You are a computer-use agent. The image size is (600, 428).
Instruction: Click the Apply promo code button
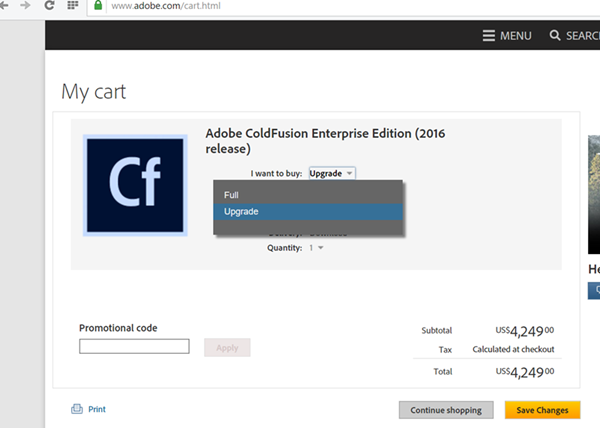click(x=227, y=347)
